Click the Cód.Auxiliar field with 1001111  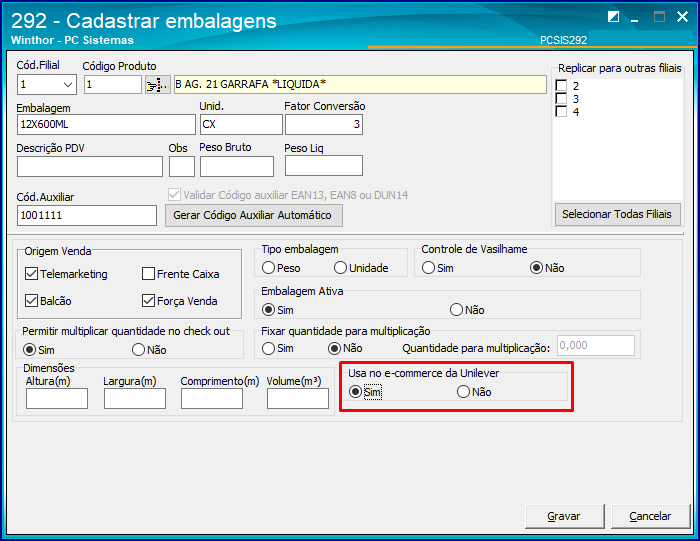[87, 215]
